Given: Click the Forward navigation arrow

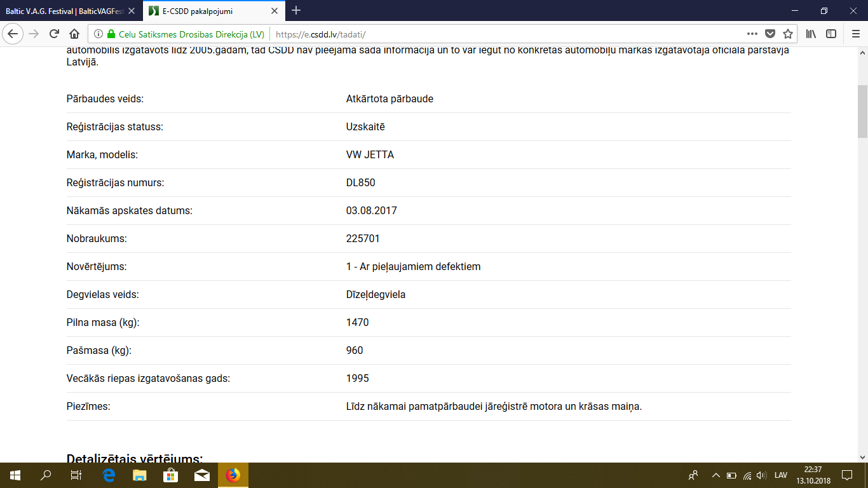Looking at the screenshot, I should (x=34, y=34).
